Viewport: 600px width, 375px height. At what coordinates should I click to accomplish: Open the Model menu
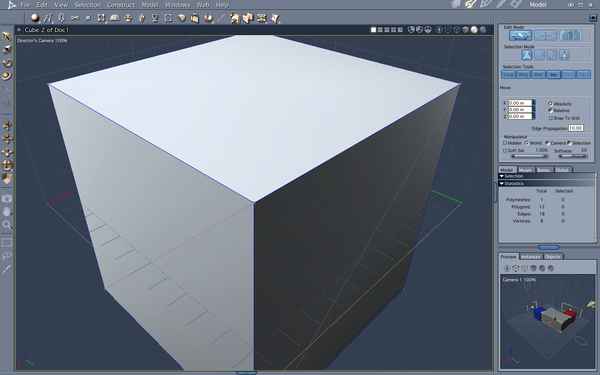pos(150,5)
